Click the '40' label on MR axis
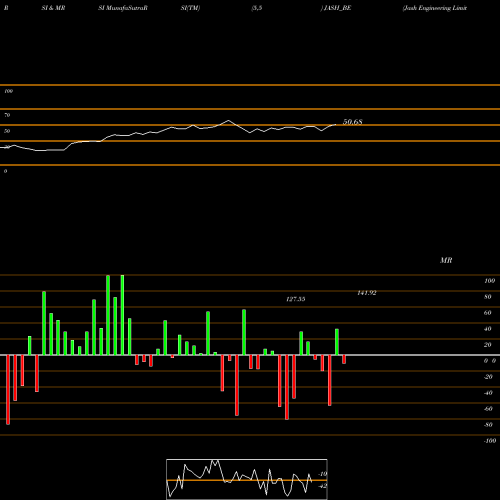This screenshot has width=500, height=500. point(488,329)
